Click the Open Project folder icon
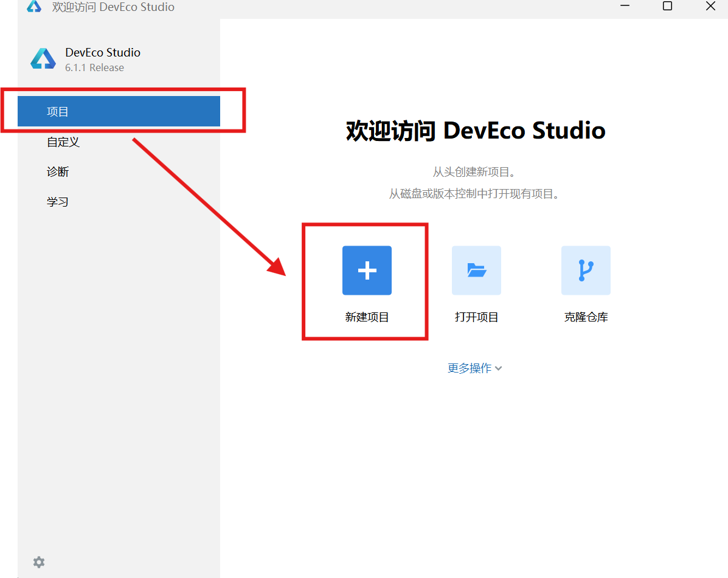This screenshot has height=578, width=728. [x=476, y=270]
